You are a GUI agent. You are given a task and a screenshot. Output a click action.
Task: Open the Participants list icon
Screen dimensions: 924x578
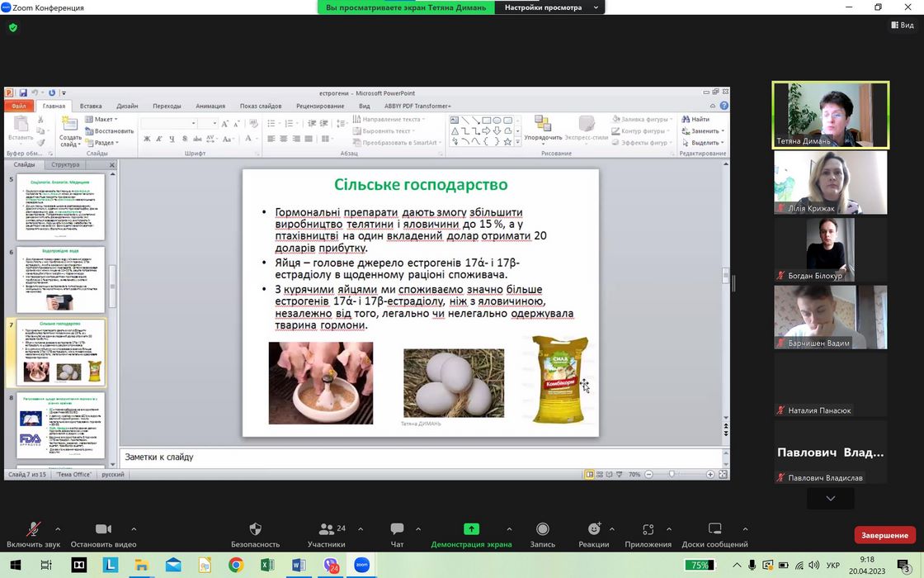(x=327, y=529)
